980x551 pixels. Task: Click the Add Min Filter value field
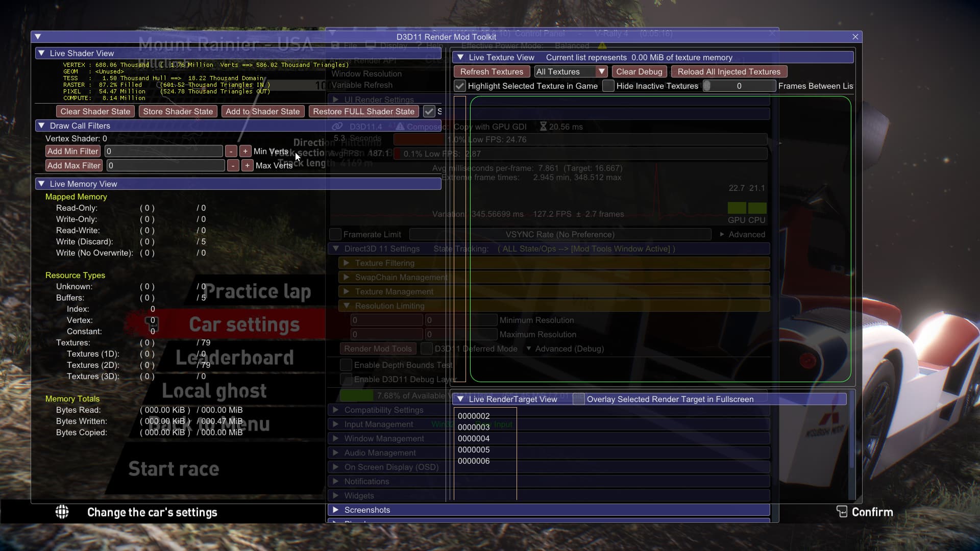point(163,152)
